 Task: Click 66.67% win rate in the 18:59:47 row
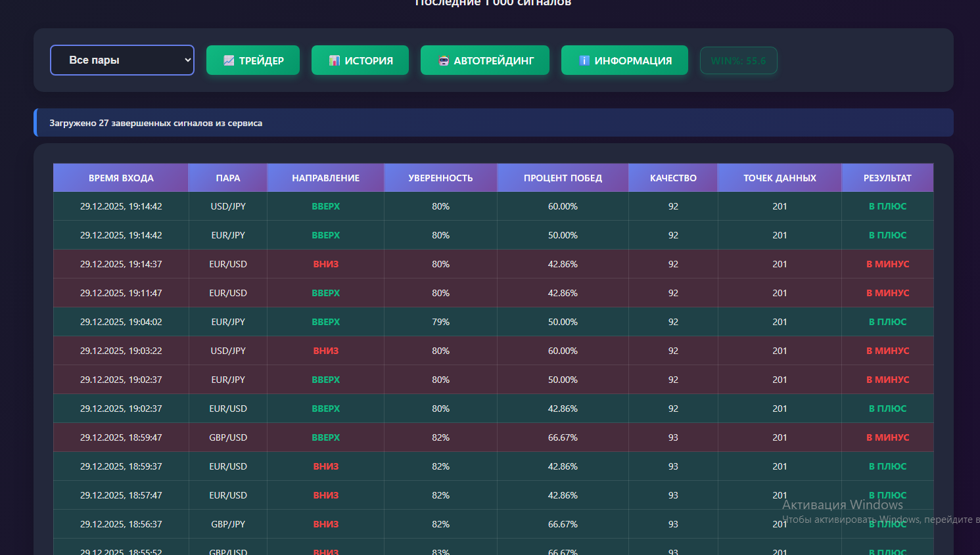pyautogui.click(x=563, y=437)
